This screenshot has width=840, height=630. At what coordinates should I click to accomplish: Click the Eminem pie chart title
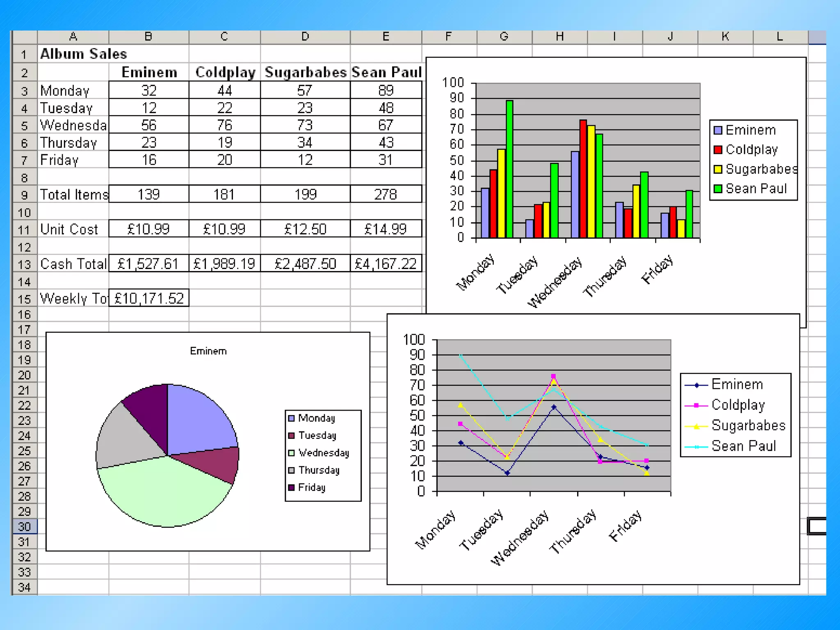(208, 351)
